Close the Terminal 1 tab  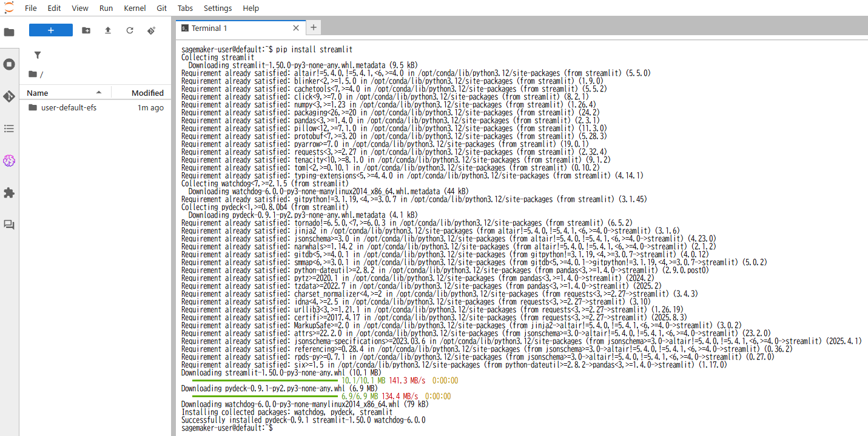(x=296, y=28)
